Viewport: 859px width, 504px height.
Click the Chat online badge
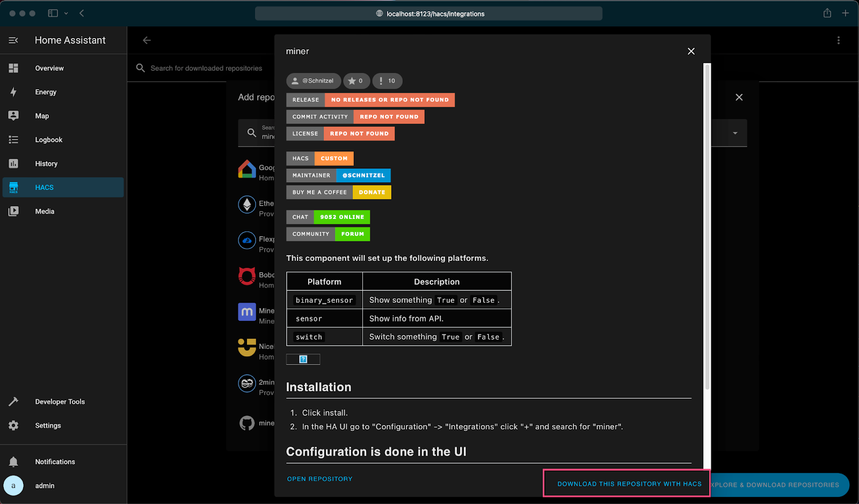[x=328, y=217]
